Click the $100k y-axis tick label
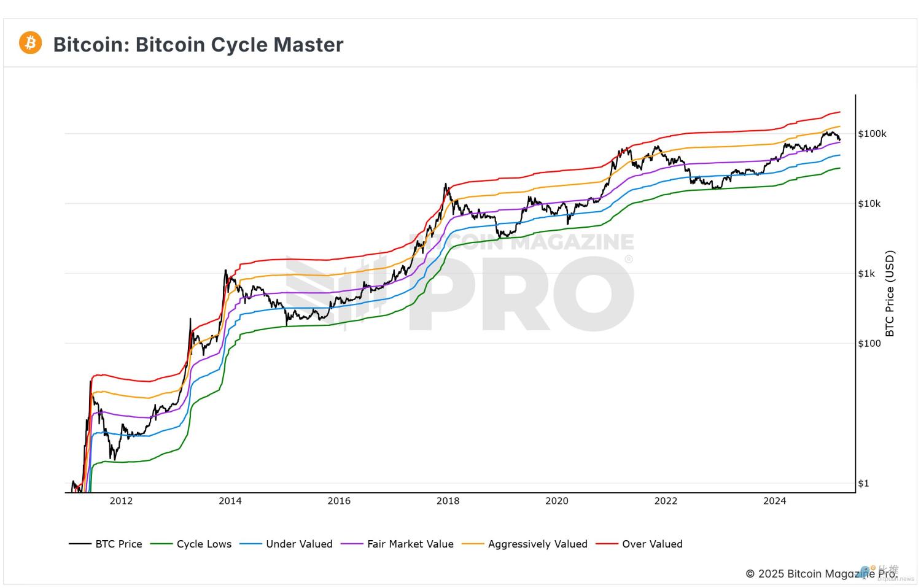 872,134
